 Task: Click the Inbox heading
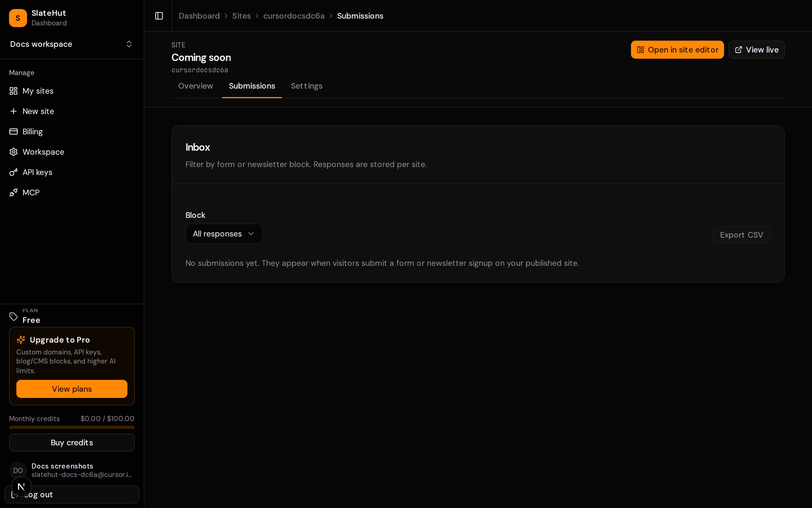coord(198,147)
